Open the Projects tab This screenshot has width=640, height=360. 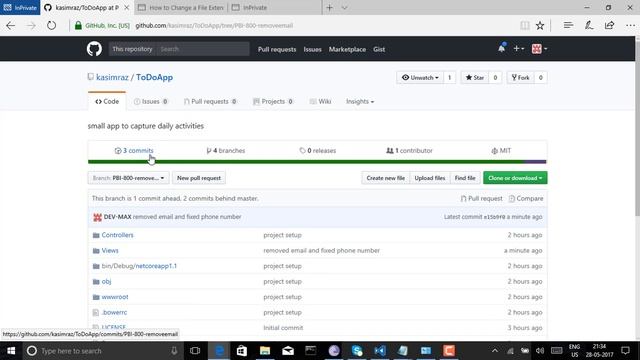click(x=273, y=101)
